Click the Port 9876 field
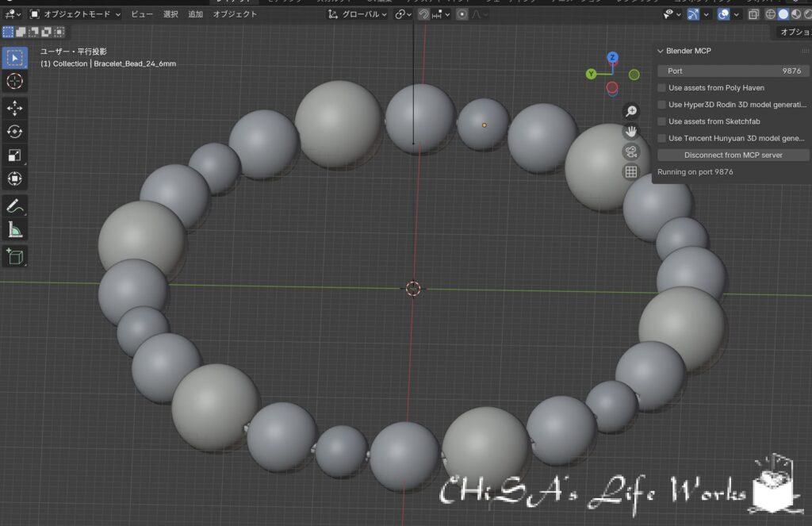Image resolution: width=812 pixels, height=526 pixels. (733, 71)
